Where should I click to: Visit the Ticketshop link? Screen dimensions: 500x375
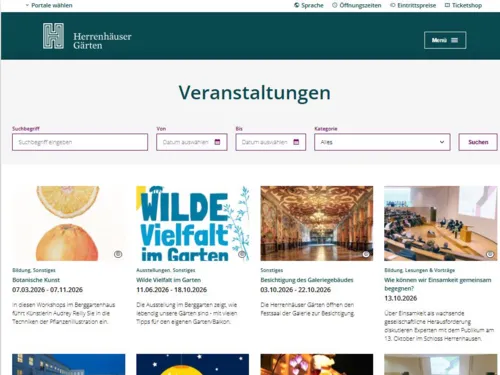tap(463, 5)
